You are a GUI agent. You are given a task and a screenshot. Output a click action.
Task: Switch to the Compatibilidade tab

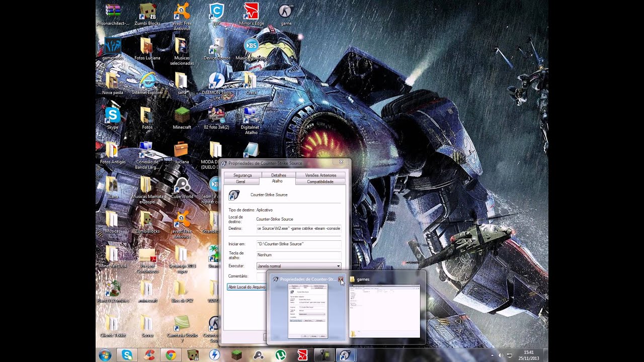pos(320,182)
